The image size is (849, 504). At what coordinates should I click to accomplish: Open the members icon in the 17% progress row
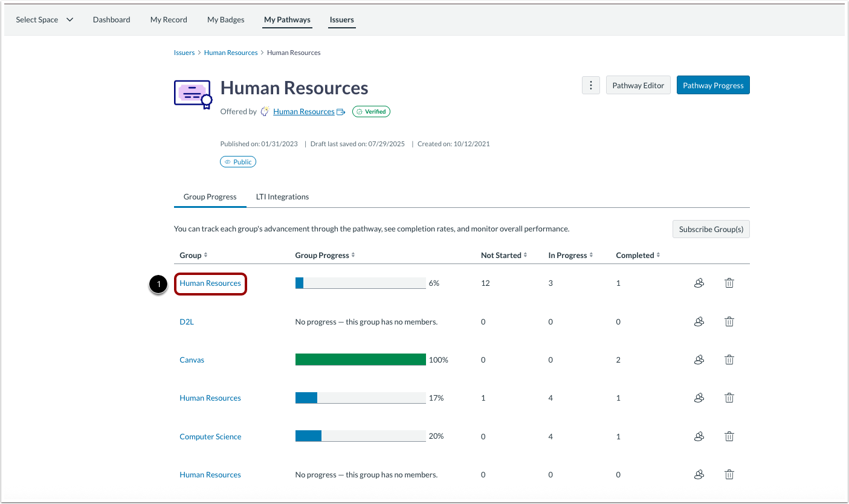pyautogui.click(x=699, y=398)
